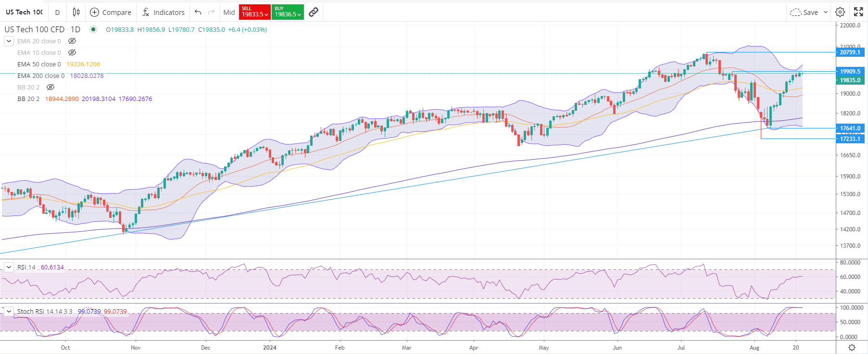868x354 pixels.
Task: Open chart settings gear
Action: (840, 12)
